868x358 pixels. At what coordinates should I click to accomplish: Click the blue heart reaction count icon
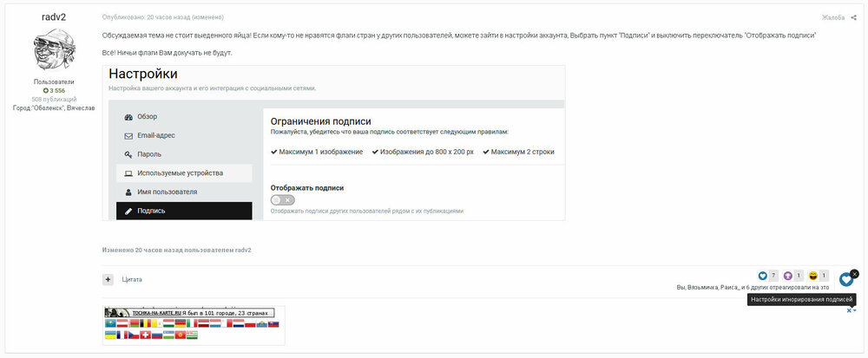(763, 276)
